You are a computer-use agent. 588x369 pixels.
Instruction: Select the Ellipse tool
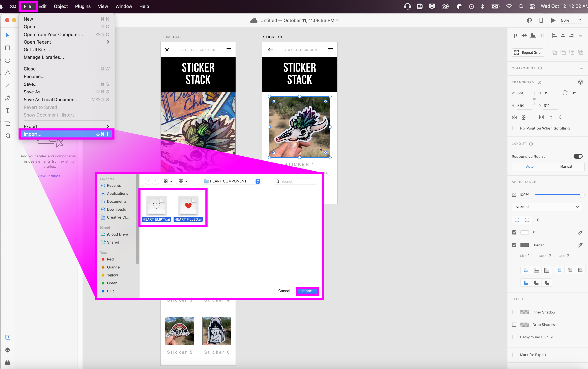coord(7,60)
